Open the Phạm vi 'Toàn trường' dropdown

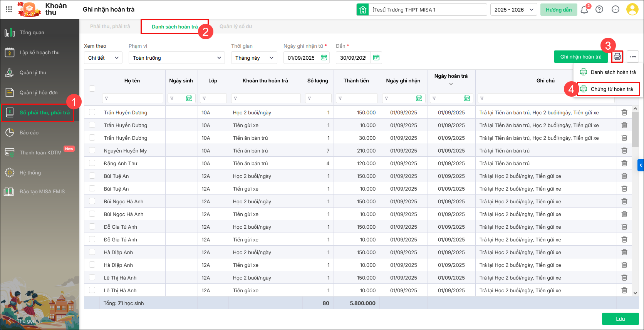pos(177,58)
